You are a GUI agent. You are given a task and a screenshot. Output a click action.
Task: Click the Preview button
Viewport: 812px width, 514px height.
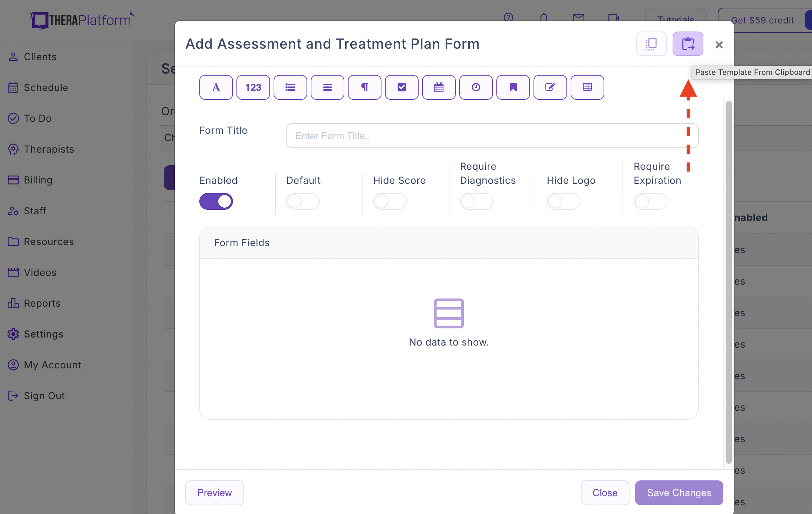214,493
